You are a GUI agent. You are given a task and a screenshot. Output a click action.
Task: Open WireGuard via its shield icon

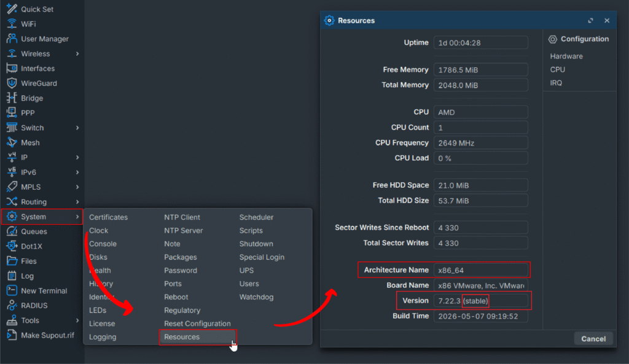12,83
